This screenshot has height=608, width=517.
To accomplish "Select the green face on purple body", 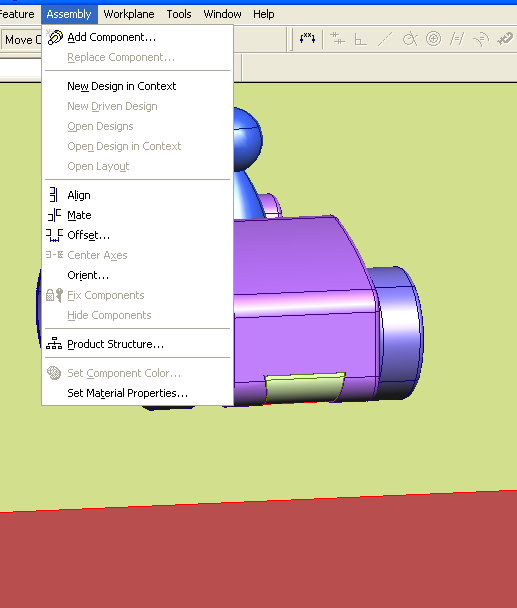I will click(304, 387).
